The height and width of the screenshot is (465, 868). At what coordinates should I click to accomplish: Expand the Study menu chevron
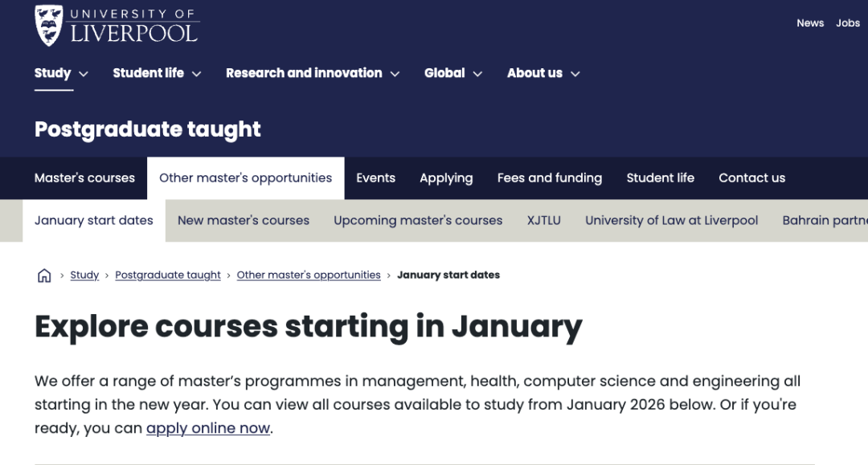pyautogui.click(x=84, y=74)
